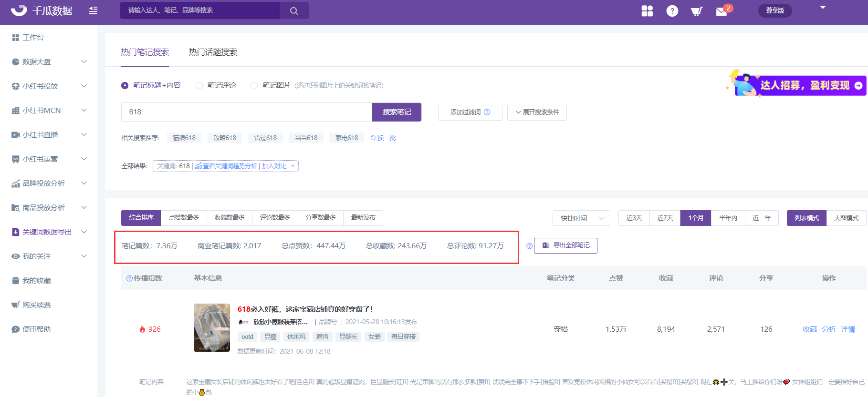
Task: Click the 工作台 sidebar icon
Action: (x=16, y=38)
